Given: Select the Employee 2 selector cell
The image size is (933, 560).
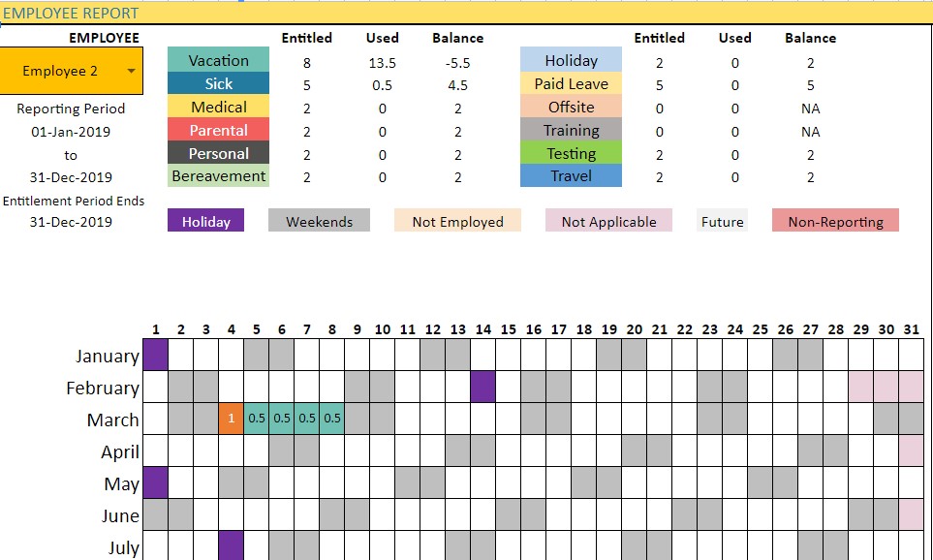Looking at the screenshot, I should click(x=72, y=71).
